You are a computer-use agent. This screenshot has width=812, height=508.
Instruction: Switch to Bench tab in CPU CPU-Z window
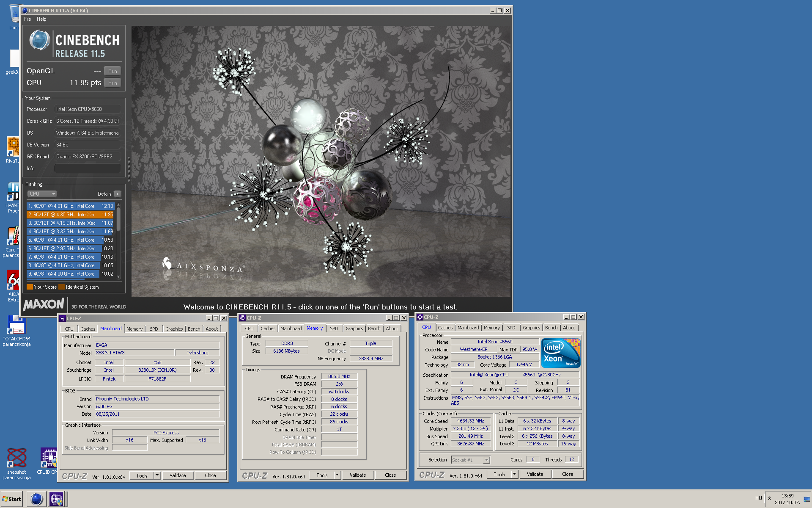click(551, 328)
